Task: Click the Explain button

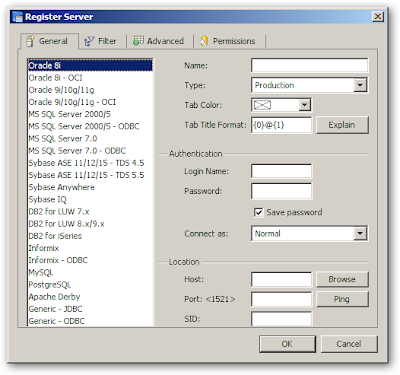Action: (342, 125)
